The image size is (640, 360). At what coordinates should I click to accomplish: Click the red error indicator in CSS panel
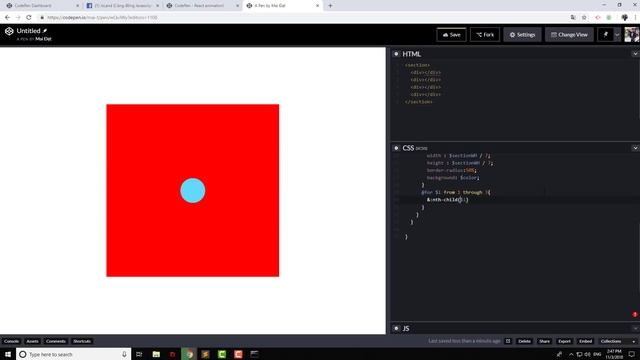635,314
